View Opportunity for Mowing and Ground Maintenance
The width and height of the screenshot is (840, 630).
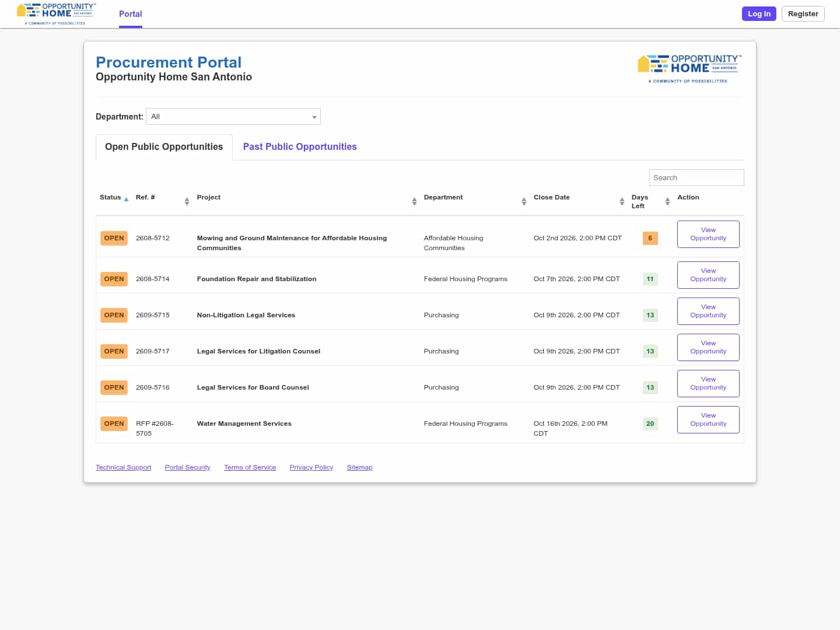[708, 234]
